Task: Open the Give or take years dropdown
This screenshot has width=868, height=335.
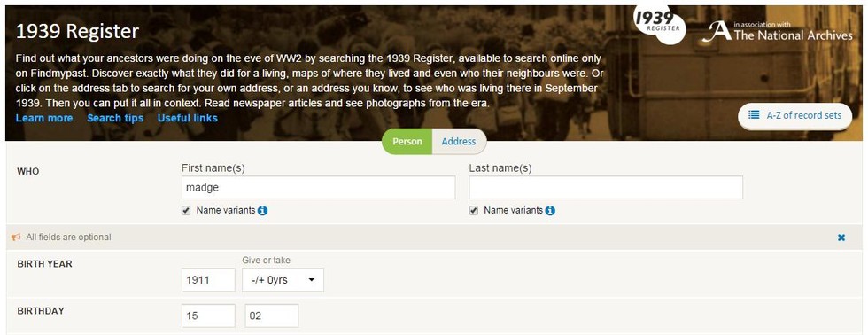Action: [x=283, y=280]
